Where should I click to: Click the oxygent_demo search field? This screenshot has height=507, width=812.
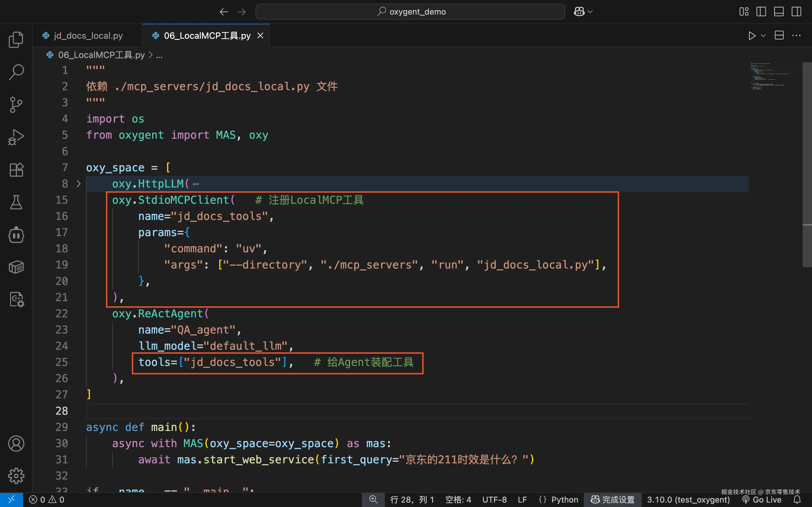click(410, 12)
